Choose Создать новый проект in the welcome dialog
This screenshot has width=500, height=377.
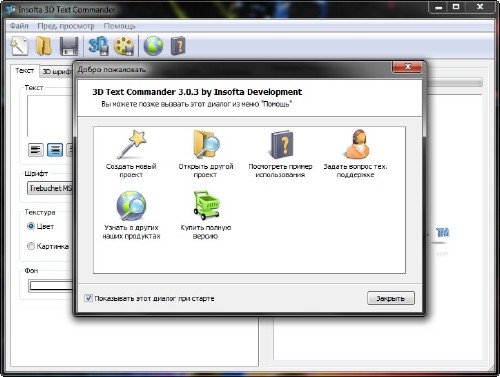[131, 154]
